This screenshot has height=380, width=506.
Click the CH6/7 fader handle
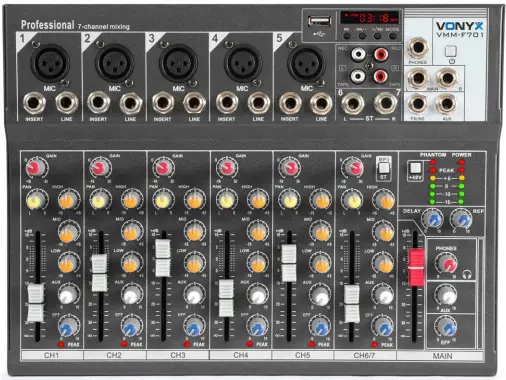(351, 303)
